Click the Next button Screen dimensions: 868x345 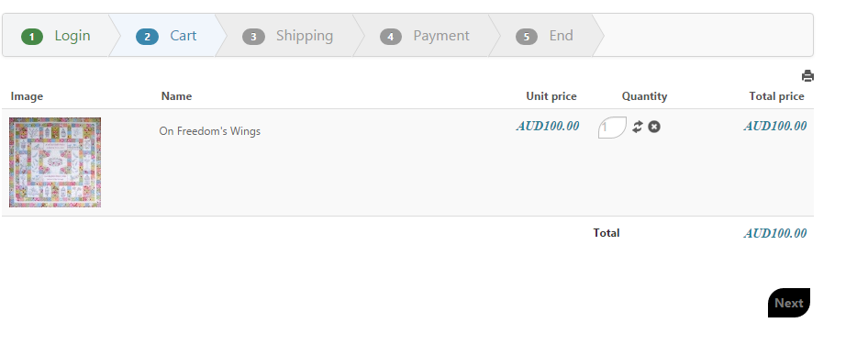pyautogui.click(x=789, y=303)
